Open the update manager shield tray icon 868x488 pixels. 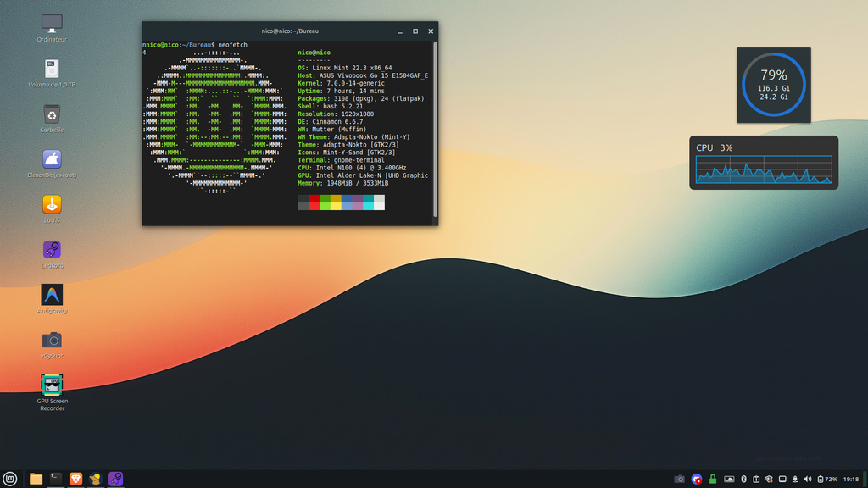(769, 480)
